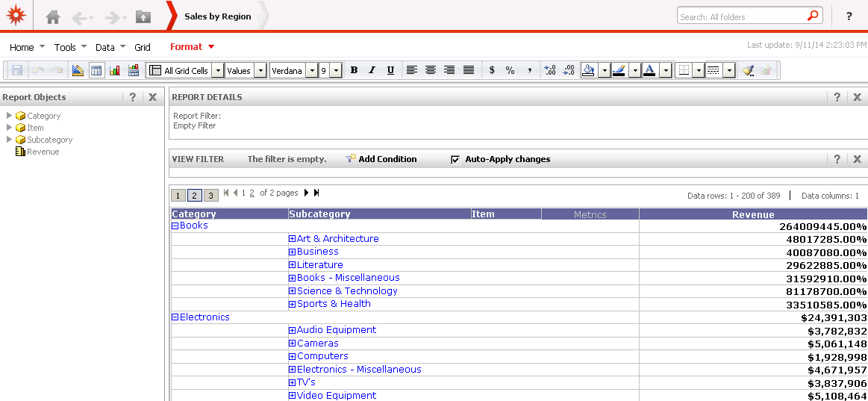Screen dimensions: 868x401
Task: Uncheck Auto-Apply changes checkbox
Action: tap(455, 160)
